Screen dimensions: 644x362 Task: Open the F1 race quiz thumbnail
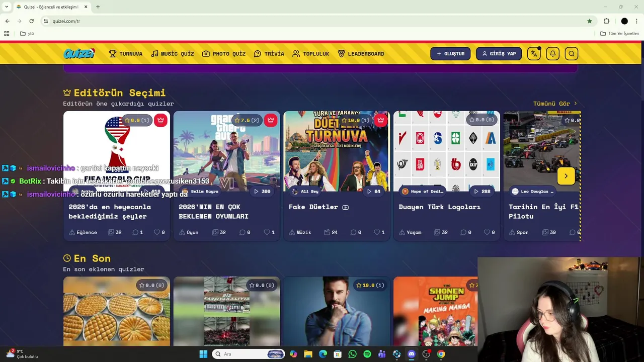[x=542, y=151]
